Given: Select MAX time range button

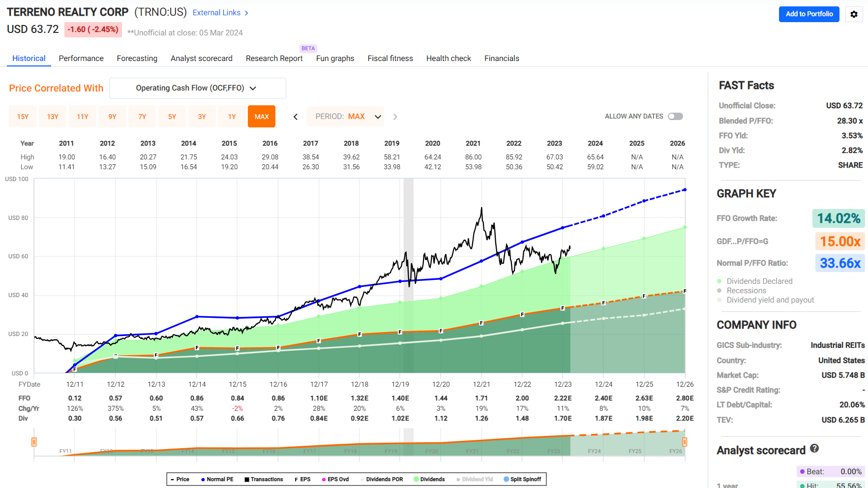Looking at the screenshot, I should 262,117.
